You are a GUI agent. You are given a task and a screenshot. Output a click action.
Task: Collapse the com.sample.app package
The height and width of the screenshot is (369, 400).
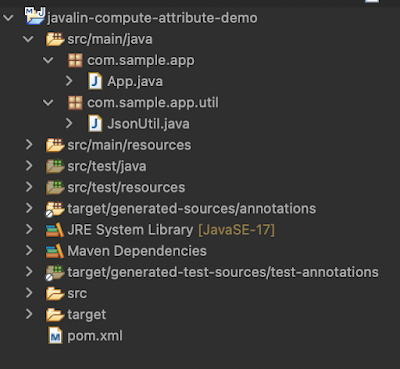coord(48,60)
